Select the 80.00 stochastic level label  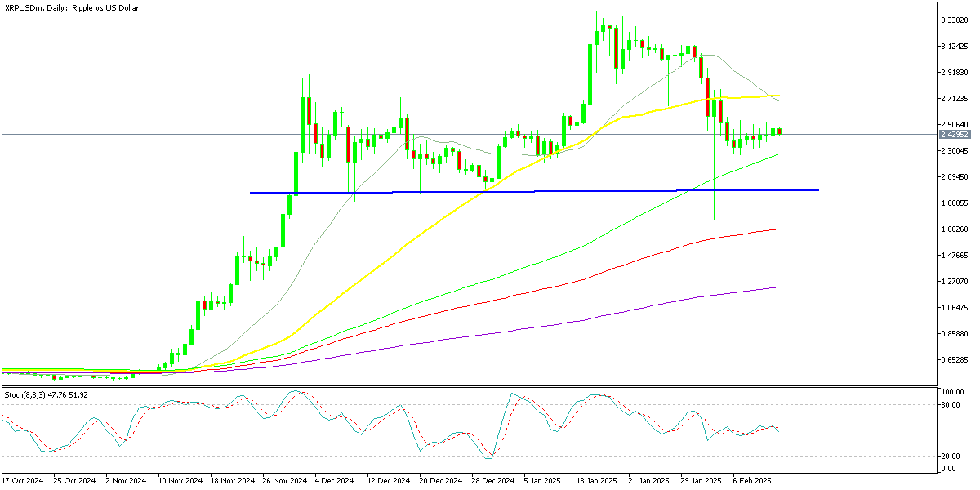pos(950,404)
